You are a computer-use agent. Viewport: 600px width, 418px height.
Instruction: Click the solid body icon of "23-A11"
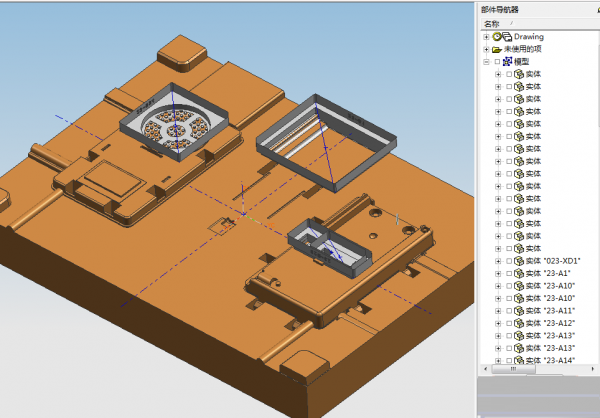pyautogui.click(x=519, y=311)
